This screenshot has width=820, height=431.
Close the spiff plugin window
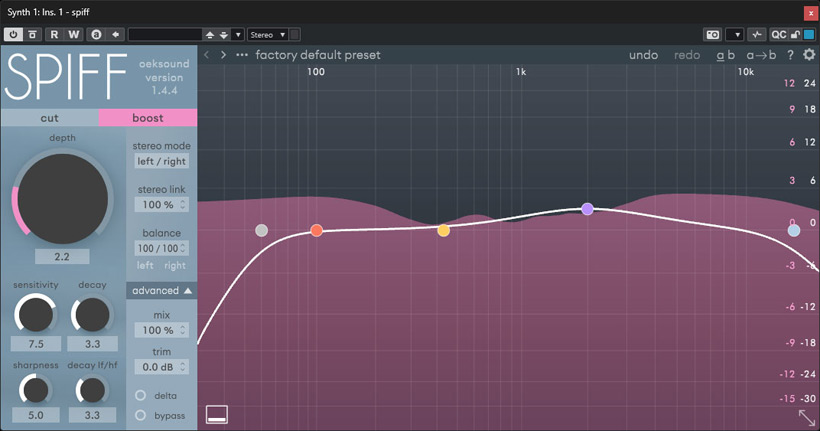809,13
